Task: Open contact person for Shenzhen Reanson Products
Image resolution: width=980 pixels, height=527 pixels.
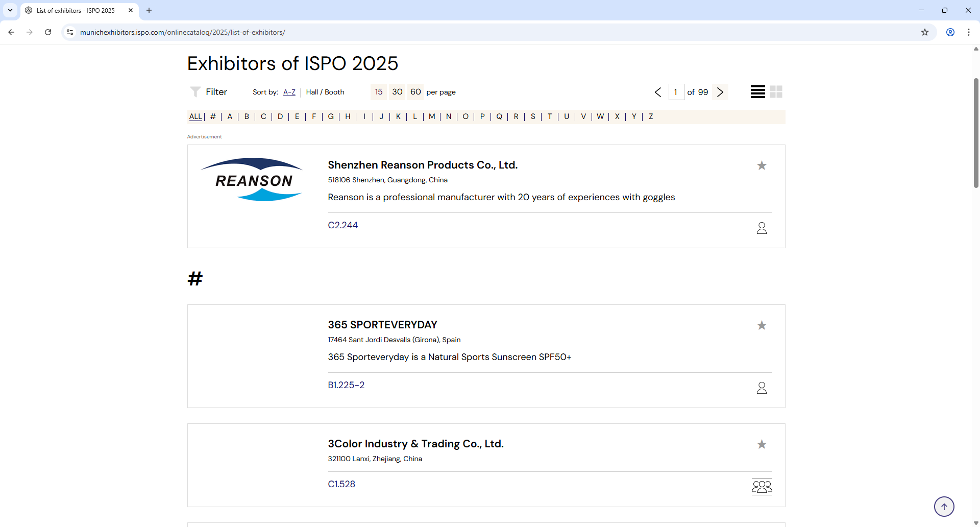Action: click(761, 228)
